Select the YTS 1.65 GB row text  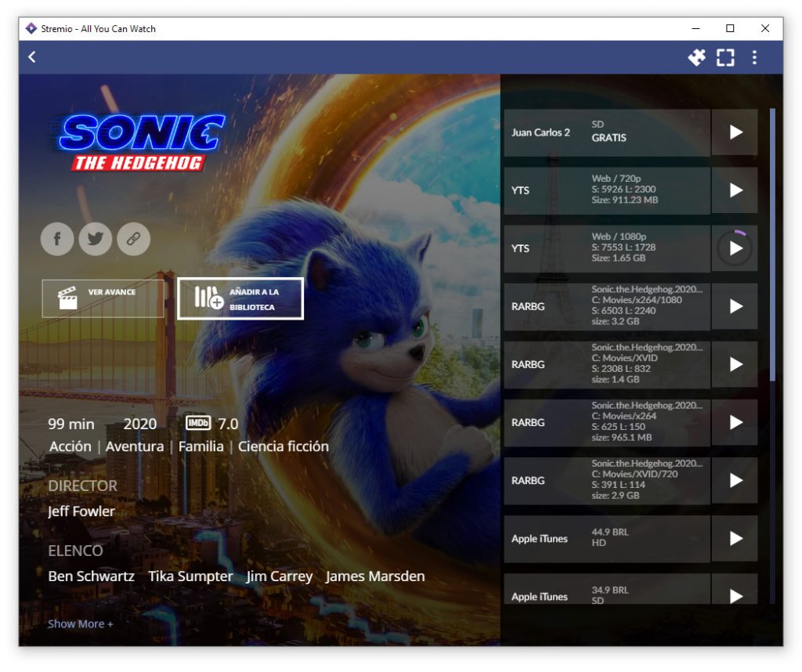(607, 248)
